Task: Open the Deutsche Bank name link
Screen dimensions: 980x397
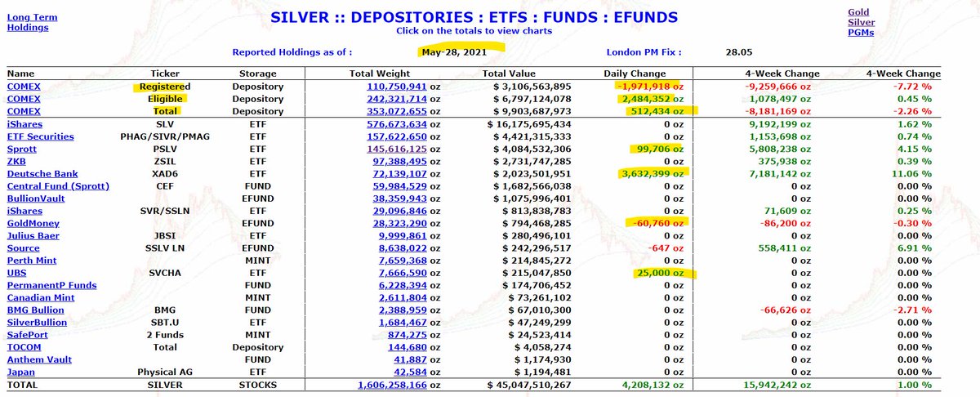Action: point(41,174)
